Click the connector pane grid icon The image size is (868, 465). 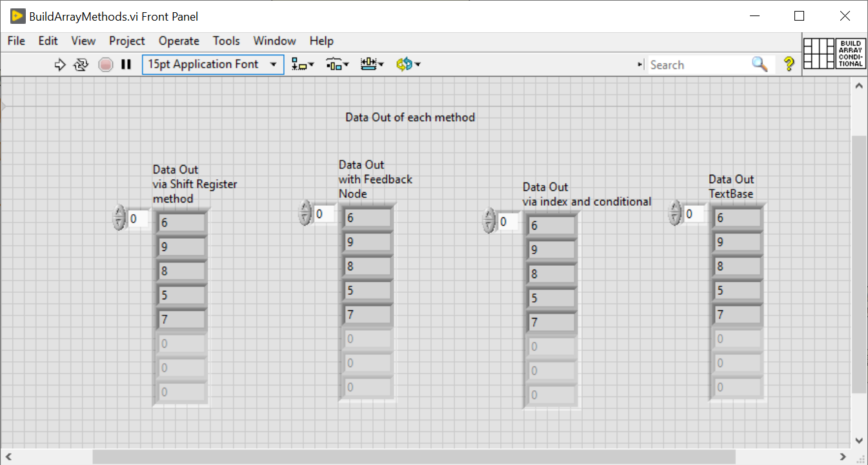pyautogui.click(x=818, y=54)
